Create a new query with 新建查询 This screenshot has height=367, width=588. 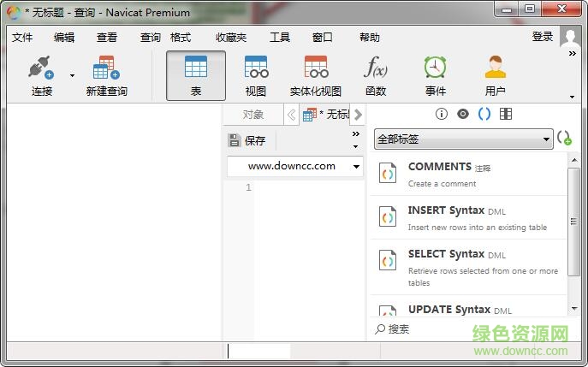[x=106, y=76]
